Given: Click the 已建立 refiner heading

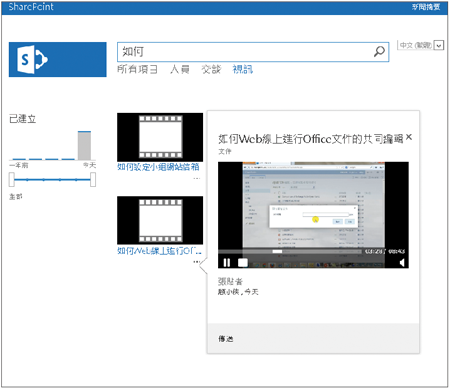Looking at the screenshot, I should pyautogui.click(x=22, y=119).
